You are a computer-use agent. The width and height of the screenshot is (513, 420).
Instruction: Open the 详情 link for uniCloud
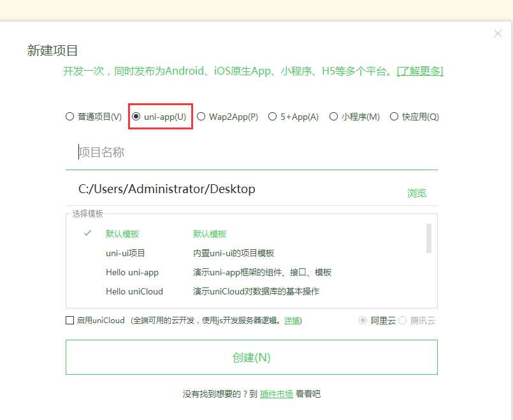coord(292,321)
